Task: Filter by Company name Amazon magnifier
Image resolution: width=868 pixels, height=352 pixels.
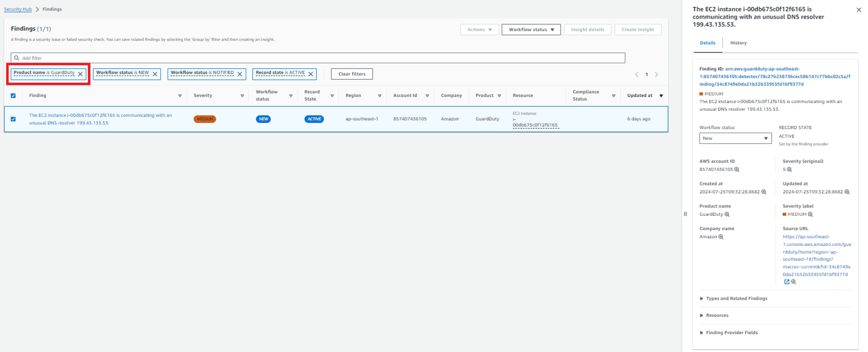Action: [721, 237]
